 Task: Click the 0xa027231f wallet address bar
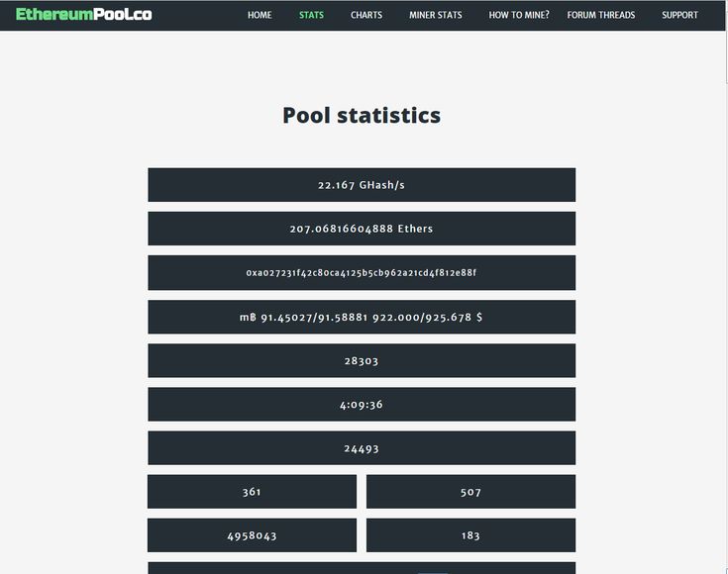362,272
